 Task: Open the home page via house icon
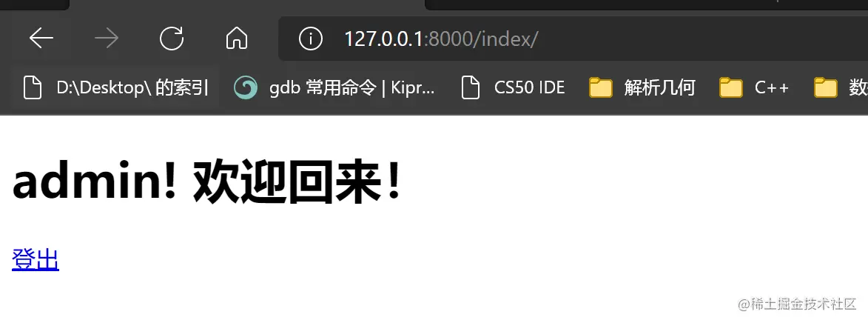(x=236, y=39)
